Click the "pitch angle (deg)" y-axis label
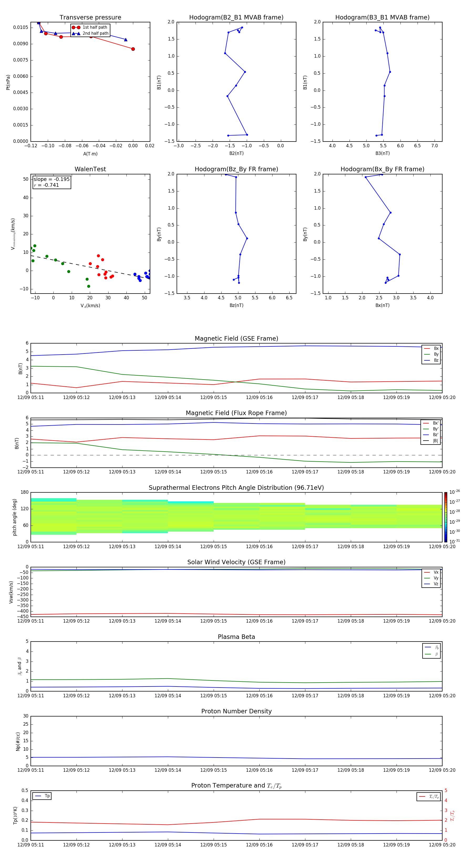The image size is (473, 868). (14, 517)
